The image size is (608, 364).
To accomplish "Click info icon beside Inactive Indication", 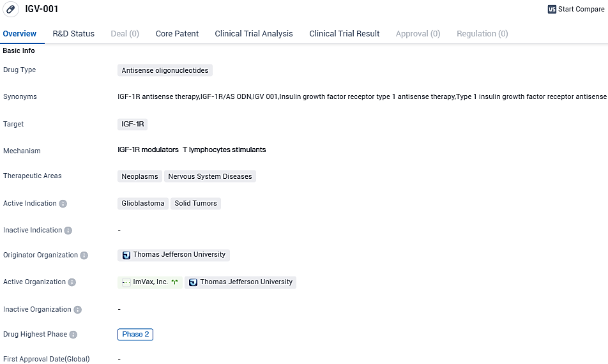I will pos(68,231).
